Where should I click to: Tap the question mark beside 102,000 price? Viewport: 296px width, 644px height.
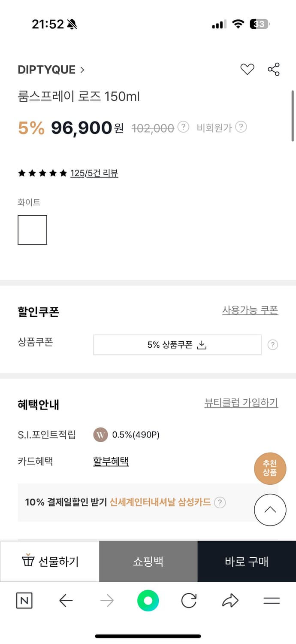pos(183,127)
